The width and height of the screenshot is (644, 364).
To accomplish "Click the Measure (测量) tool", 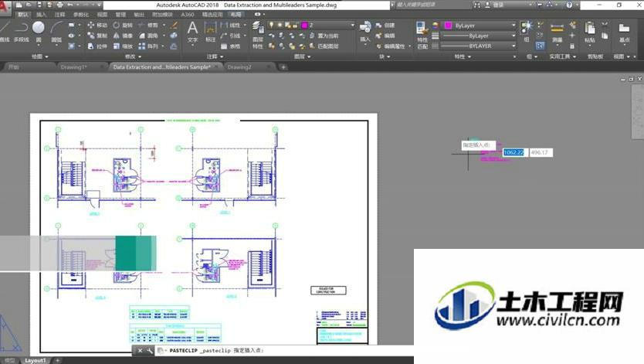I will click(x=557, y=32).
